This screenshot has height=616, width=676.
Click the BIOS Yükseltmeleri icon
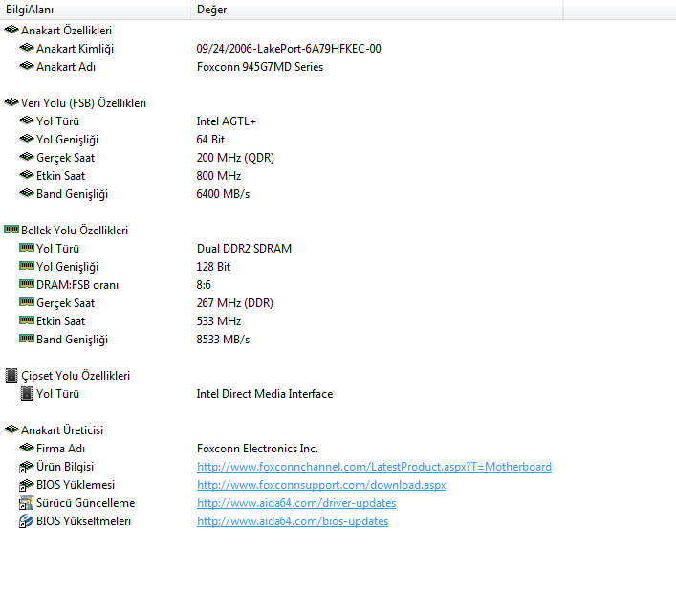click(x=27, y=520)
